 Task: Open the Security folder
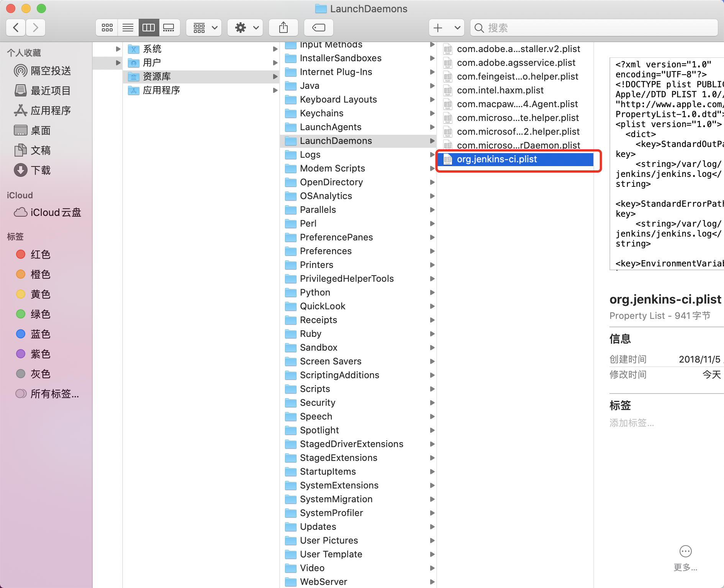358,403
